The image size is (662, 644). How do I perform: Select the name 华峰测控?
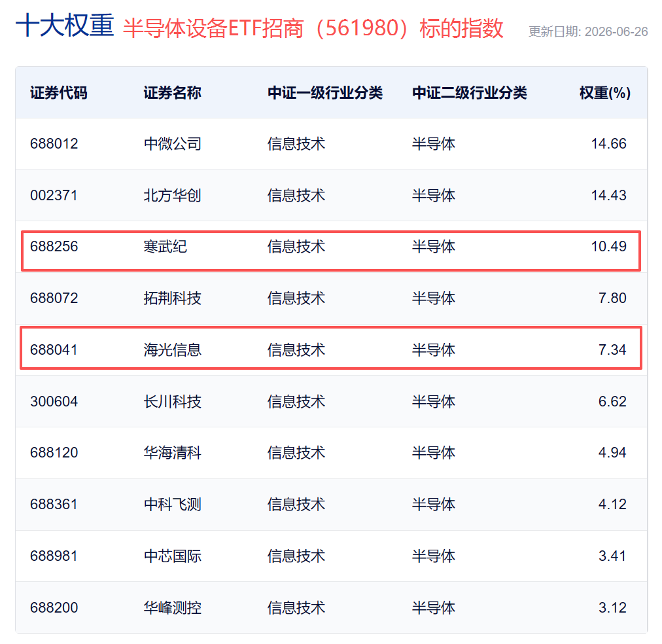click(x=172, y=608)
